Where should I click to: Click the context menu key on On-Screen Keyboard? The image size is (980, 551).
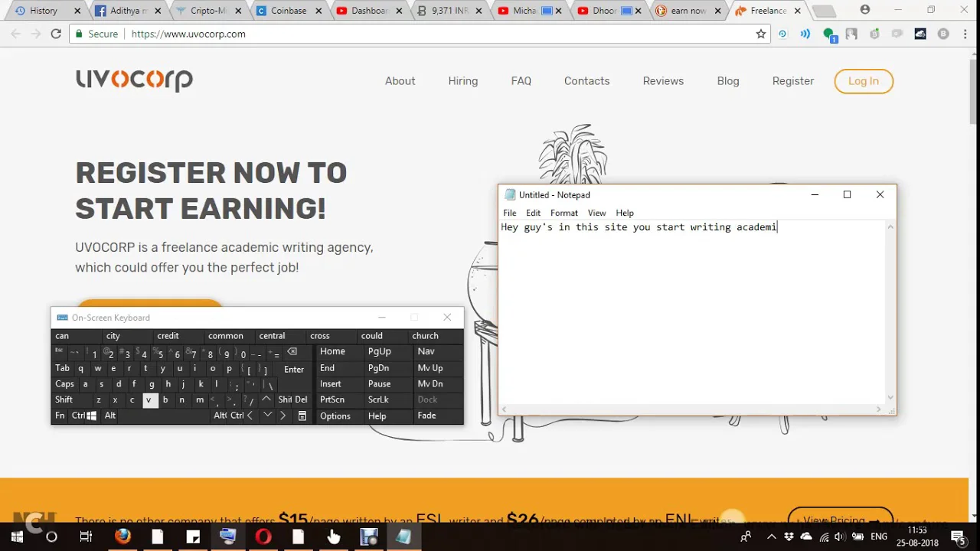[302, 416]
